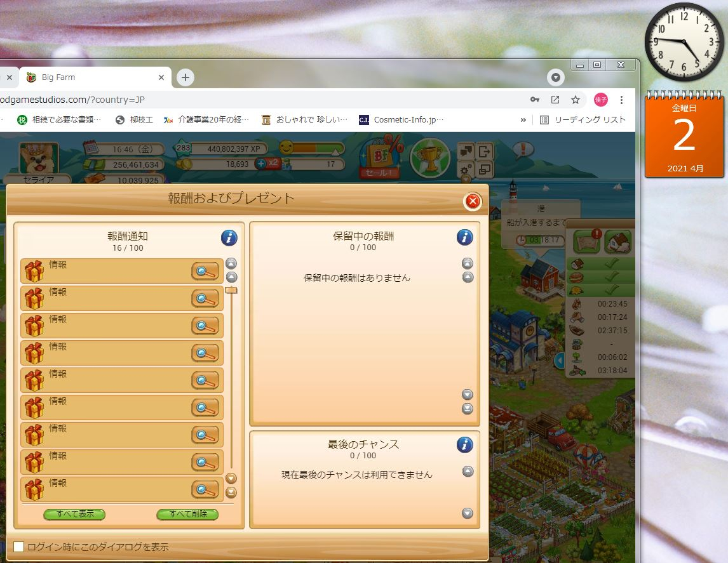Image resolution: width=728 pixels, height=563 pixels.
Task: Open a new browser tab
Action: (185, 77)
